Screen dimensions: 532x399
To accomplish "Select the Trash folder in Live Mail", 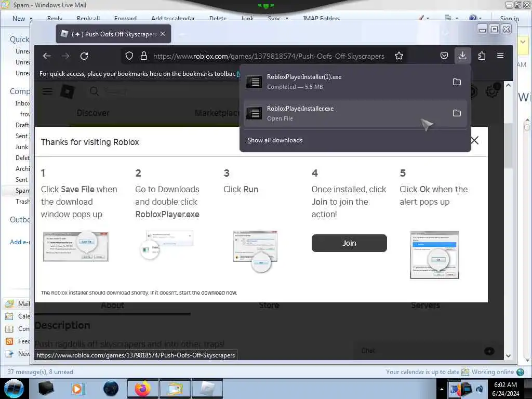I will [x=22, y=202].
